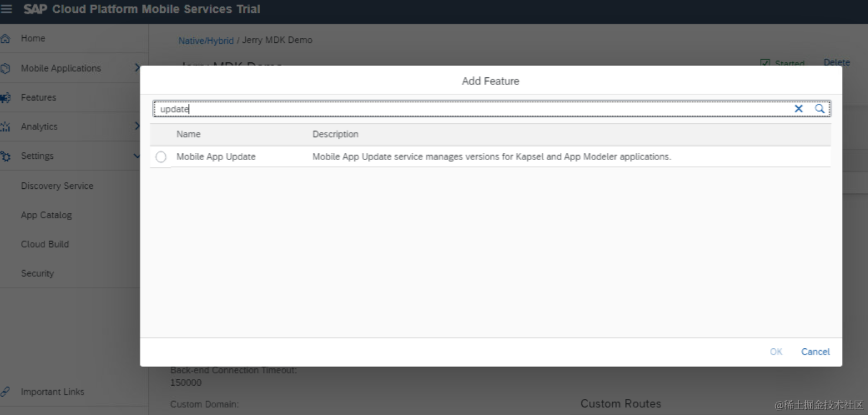The height and width of the screenshot is (415, 868).
Task: Open Important Links in sidebar
Action: pyautogui.click(x=52, y=392)
